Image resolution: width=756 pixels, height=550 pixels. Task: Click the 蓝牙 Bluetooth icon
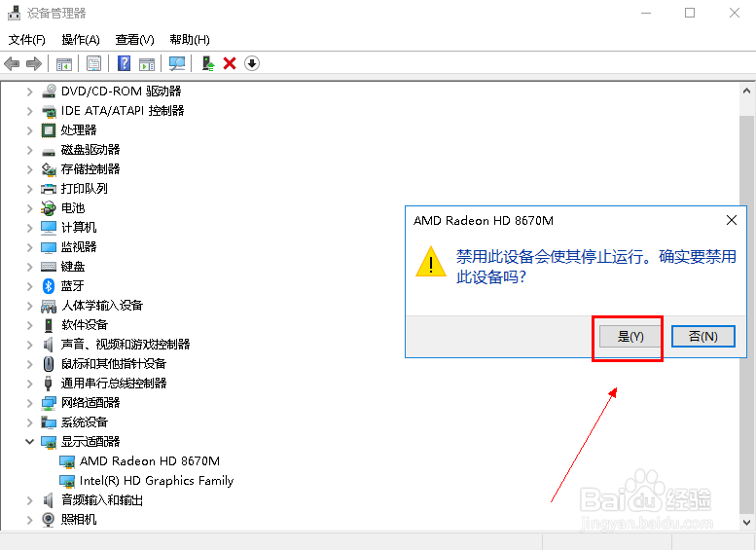coord(49,286)
